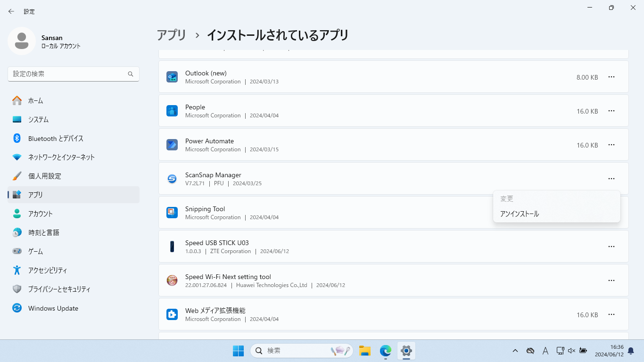Click the Snipping Tool app name

pyautogui.click(x=205, y=209)
